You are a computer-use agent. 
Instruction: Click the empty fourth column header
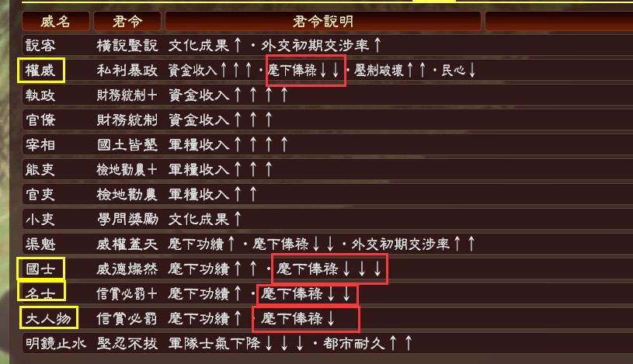coord(558,21)
